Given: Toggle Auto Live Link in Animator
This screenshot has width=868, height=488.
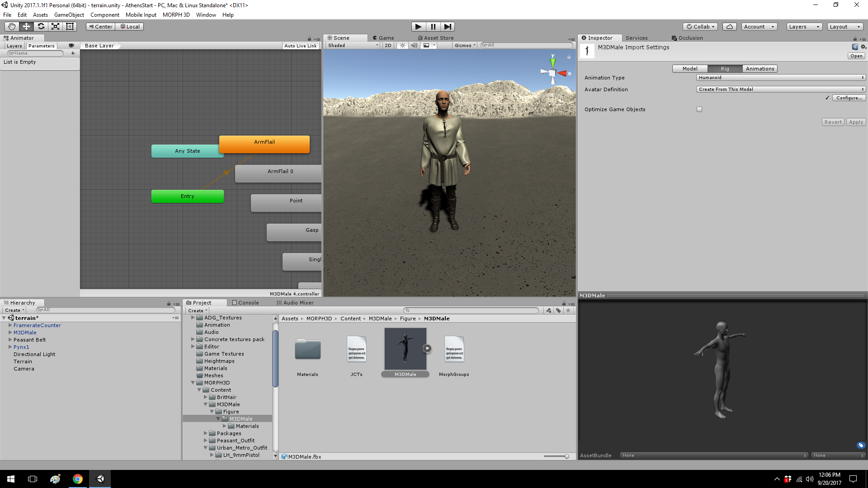Looking at the screenshot, I should point(300,46).
